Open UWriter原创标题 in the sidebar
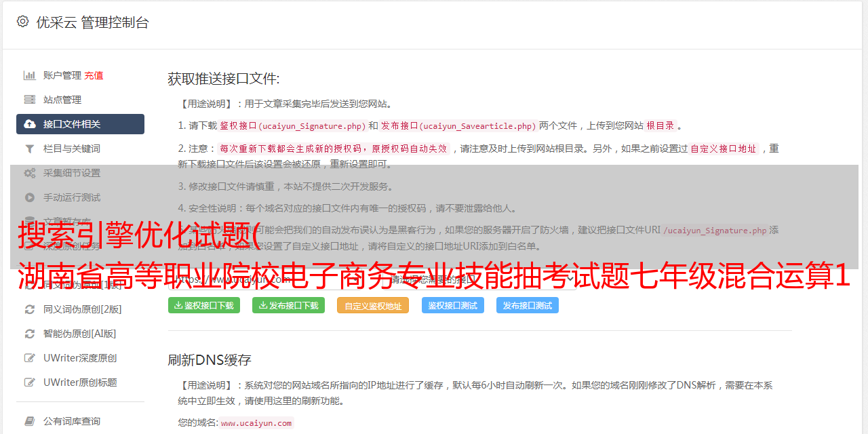 pyautogui.click(x=80, y=382)
